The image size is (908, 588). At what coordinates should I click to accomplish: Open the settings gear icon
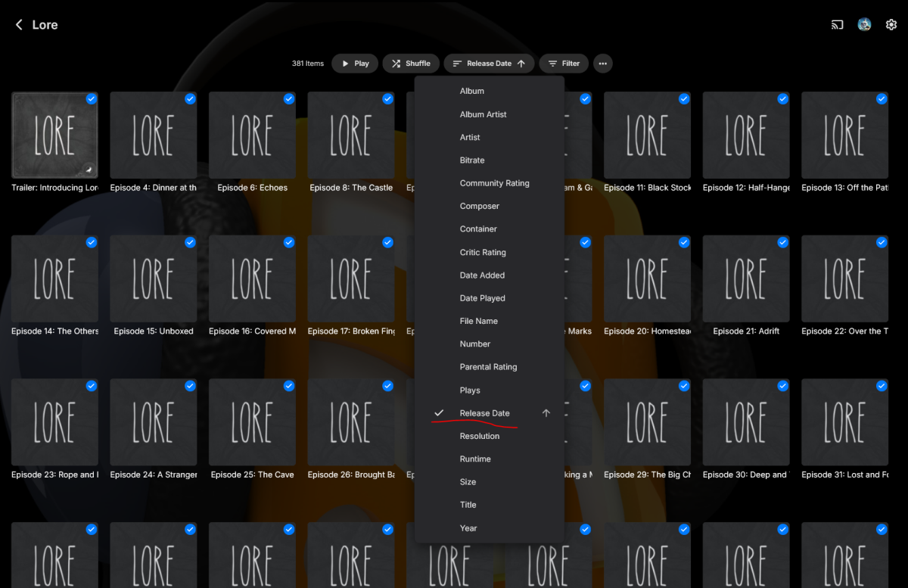click(x=891, y=25)
